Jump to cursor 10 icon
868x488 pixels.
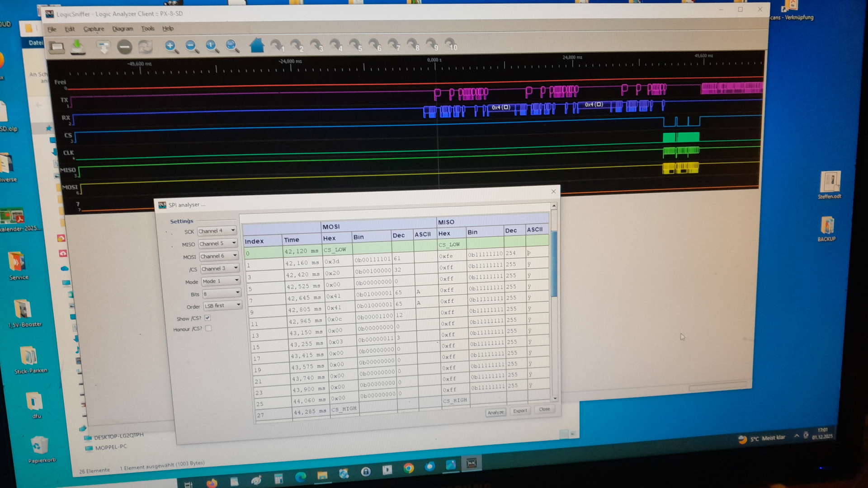(x=451, y=45)
